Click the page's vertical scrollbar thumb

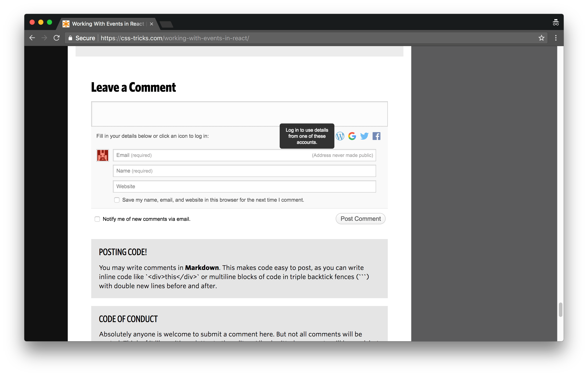(x=560, y=310)
